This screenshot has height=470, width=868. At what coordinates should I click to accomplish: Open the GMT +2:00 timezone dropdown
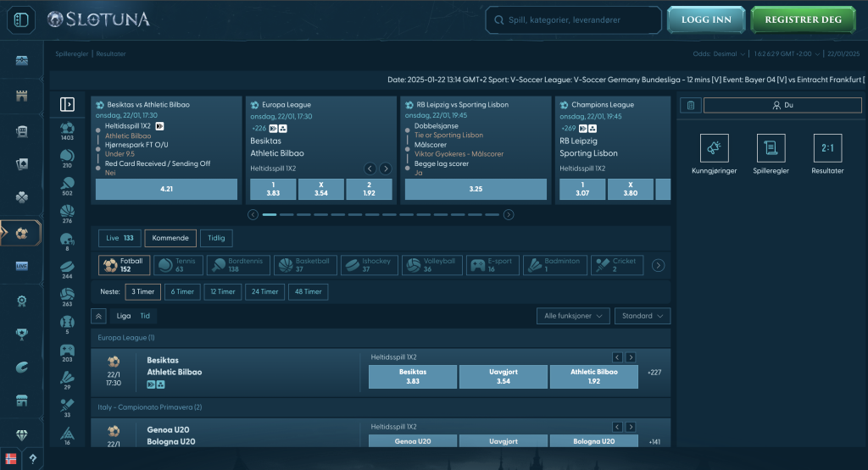pyautogui.click(x=787, y=53)
